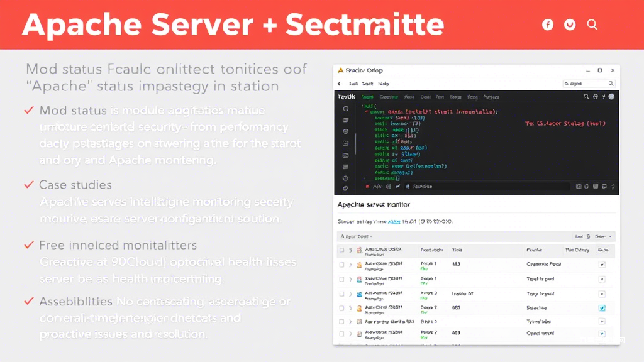This screenshot has width=644, height=362.
Task: Click the grid icon beside the bottom bar check mark
Action: tap(389, 186)
